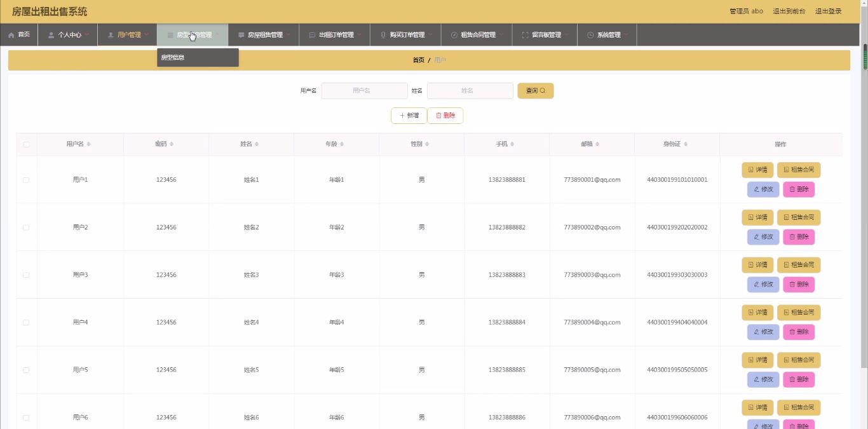Click the 管理员 abo label
The image size is (868, 429).
(747, 11)
